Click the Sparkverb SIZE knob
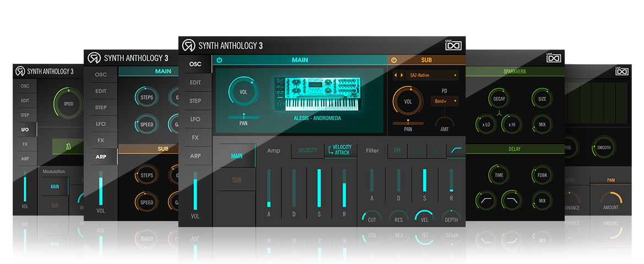The width and height of the screenshot is (644, 264). click(542, 99)
